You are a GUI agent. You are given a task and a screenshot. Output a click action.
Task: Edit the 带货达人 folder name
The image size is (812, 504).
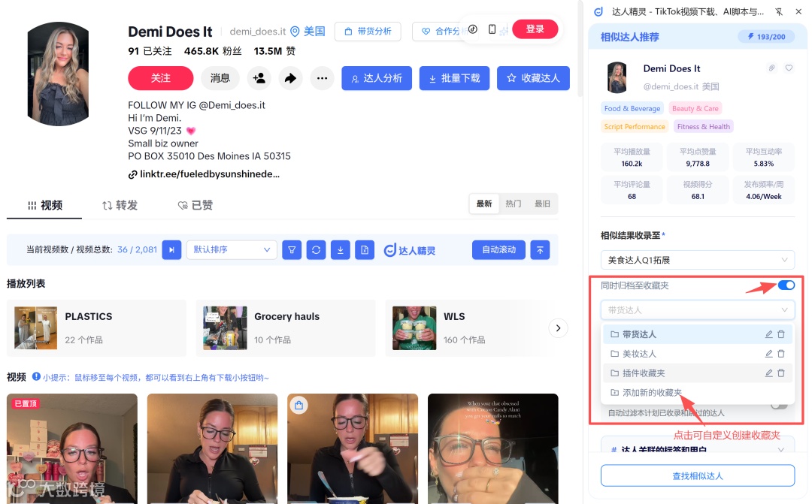[x=769, y=334]
